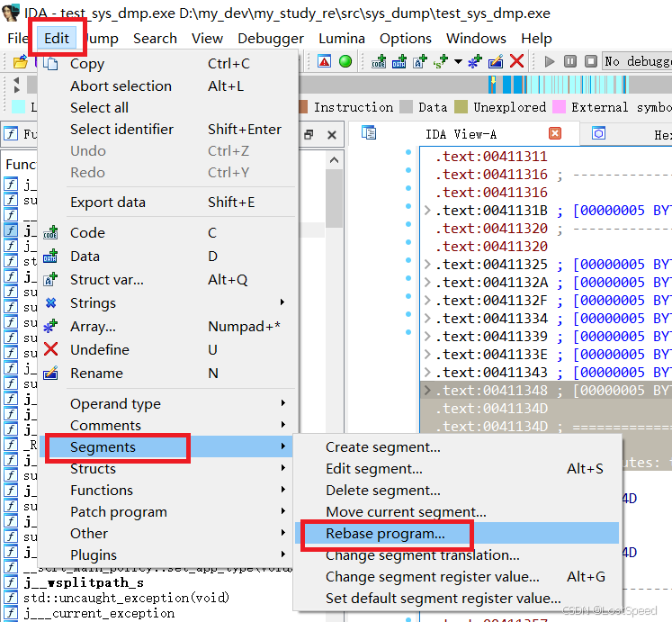Click the red X undefine toolbar icon

click(516, 61)
